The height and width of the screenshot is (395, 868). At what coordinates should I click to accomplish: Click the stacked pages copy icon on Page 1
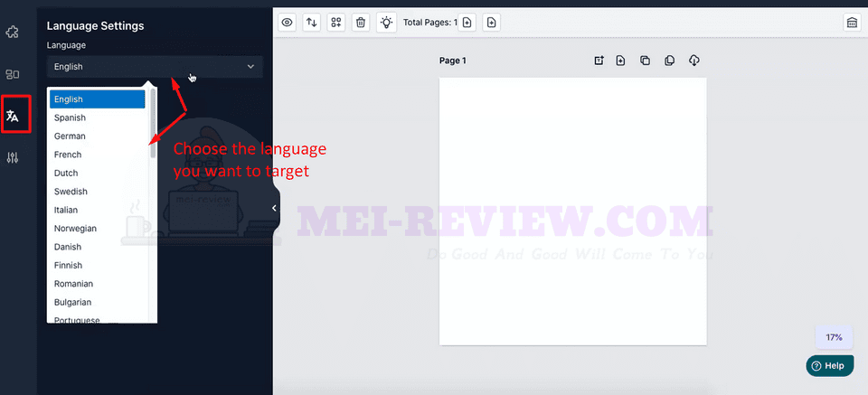(x=669, y=61)
